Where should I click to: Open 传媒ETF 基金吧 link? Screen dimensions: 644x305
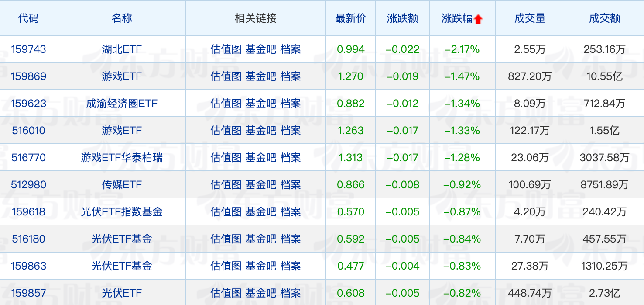(260, 185)
